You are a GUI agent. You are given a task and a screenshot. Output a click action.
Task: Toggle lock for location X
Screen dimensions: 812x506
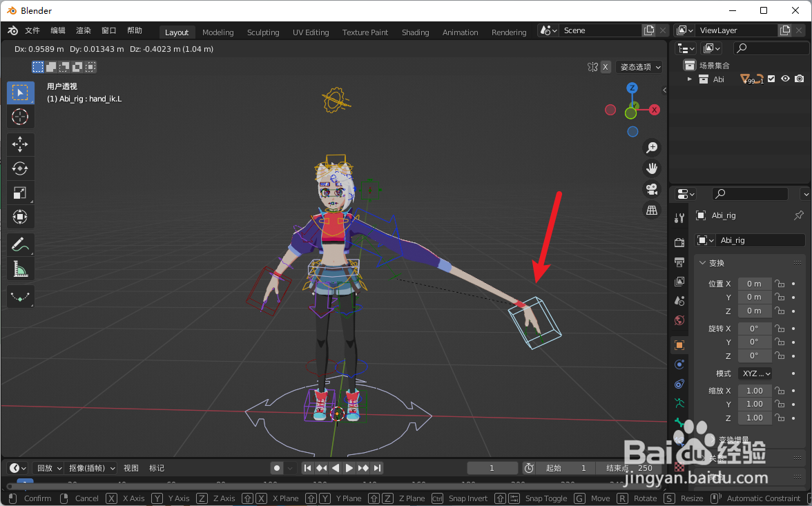point(780,283)
